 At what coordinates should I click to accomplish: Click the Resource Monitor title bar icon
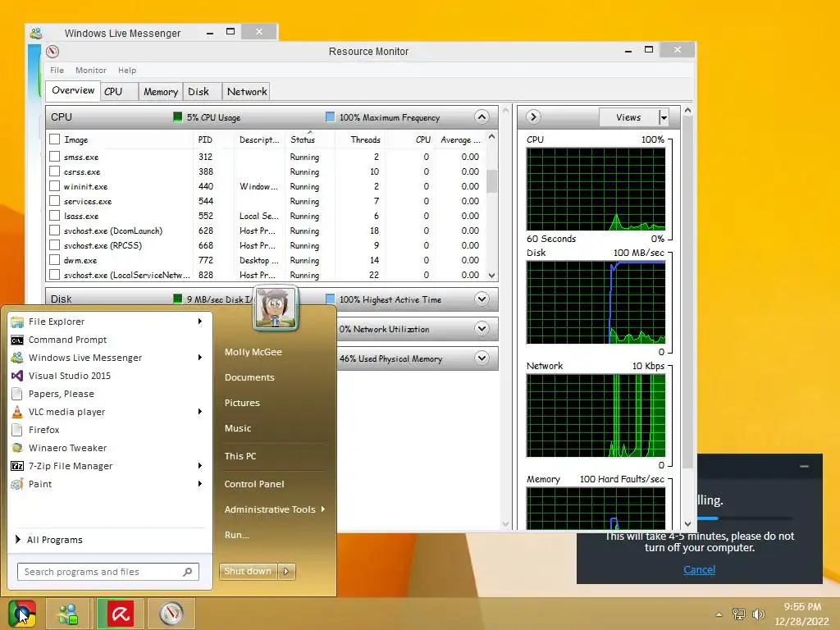(x=52, y=52)
